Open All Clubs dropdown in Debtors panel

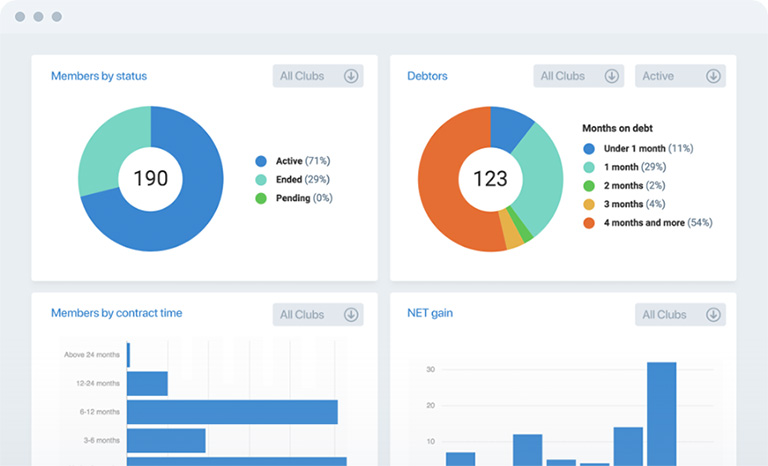coord(578,76)
